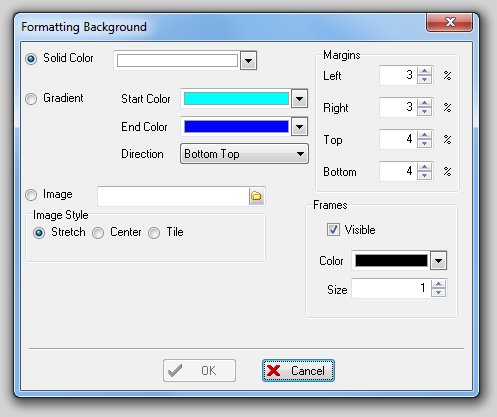Viewport: 497px width, 417px height.
Task: Toggle the Frames Visible checkbox
Action: 333,230
